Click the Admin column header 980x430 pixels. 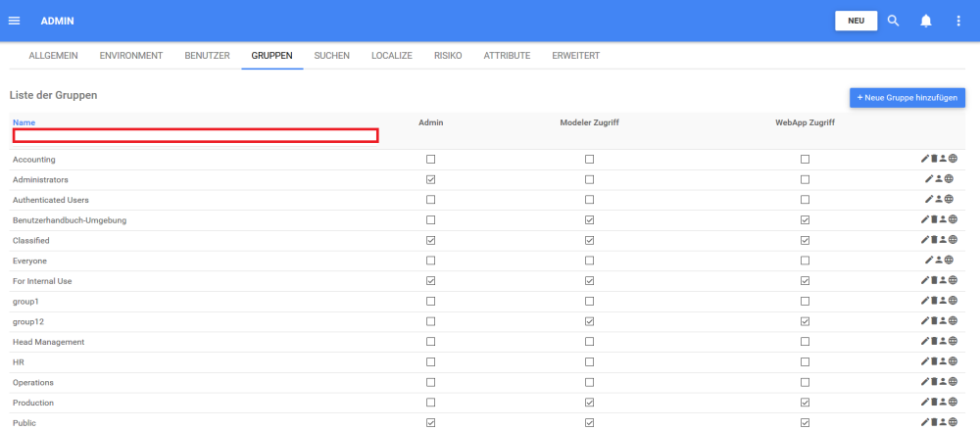pos(430,122)
